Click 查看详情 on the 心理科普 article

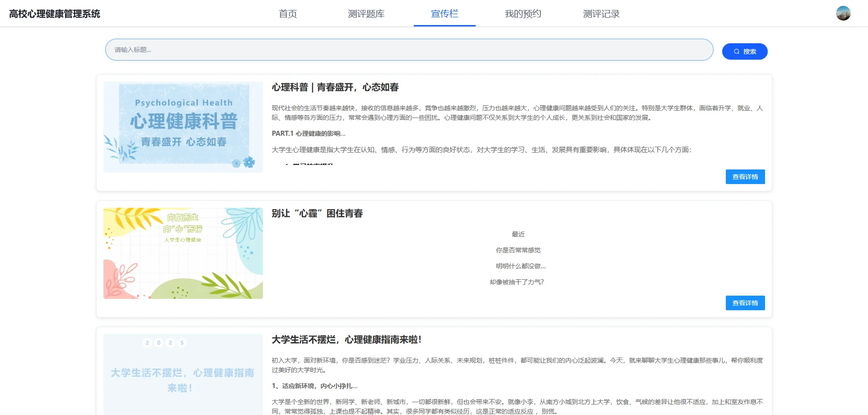tap(745, 177)
